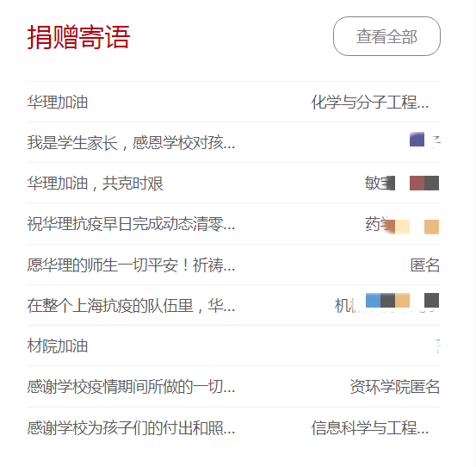Open message 我是学生家长，感恩学校对孩...
Viewport: 476px width, 467px height.
(x=131, y=143)
